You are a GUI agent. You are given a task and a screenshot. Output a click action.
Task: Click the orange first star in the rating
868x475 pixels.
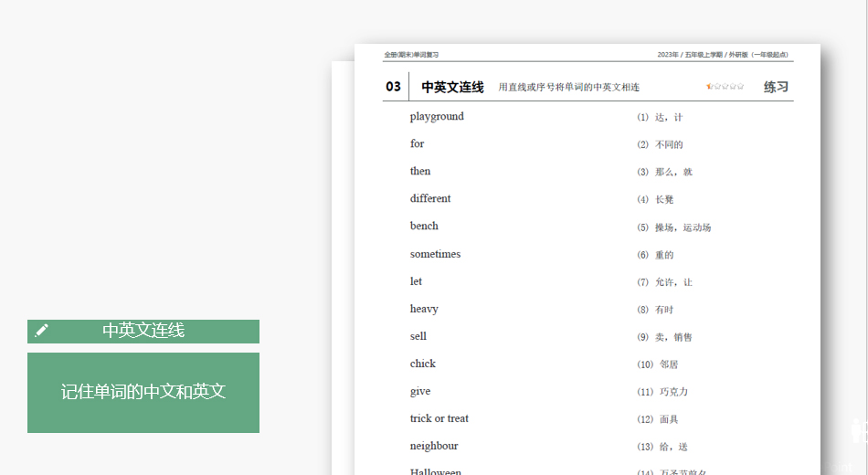click(x=709, y=87)
